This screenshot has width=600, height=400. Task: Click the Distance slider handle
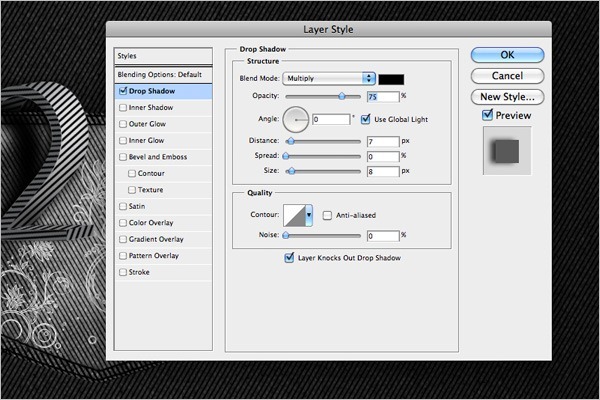pos(291,141)
